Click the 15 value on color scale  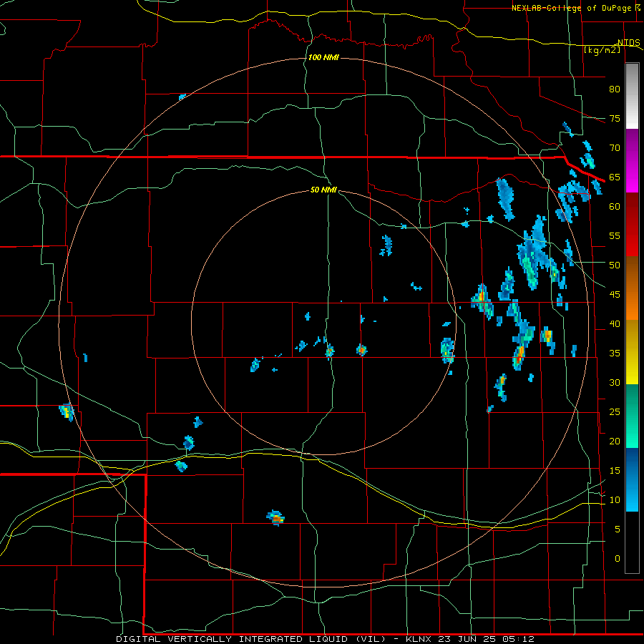click(615, 470)
